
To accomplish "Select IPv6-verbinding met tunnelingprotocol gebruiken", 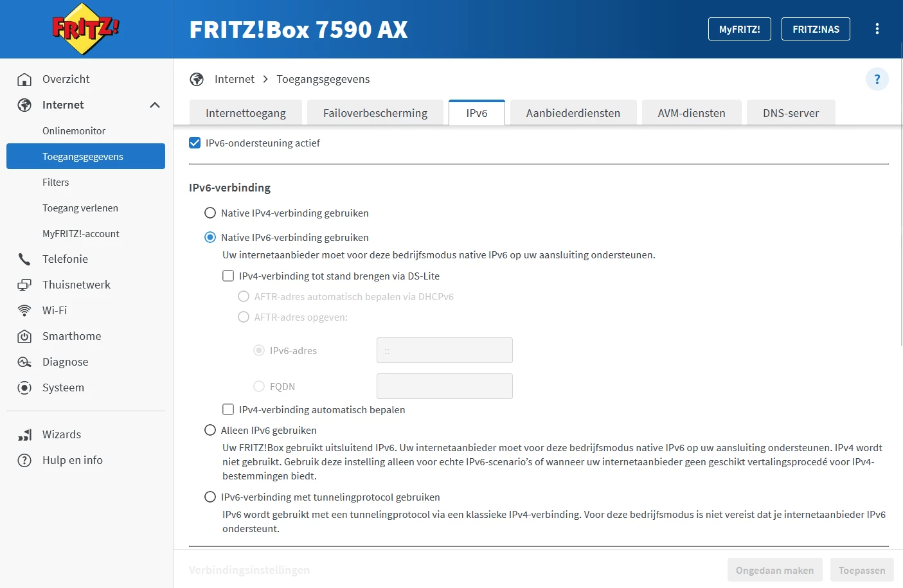I will 210,497.
